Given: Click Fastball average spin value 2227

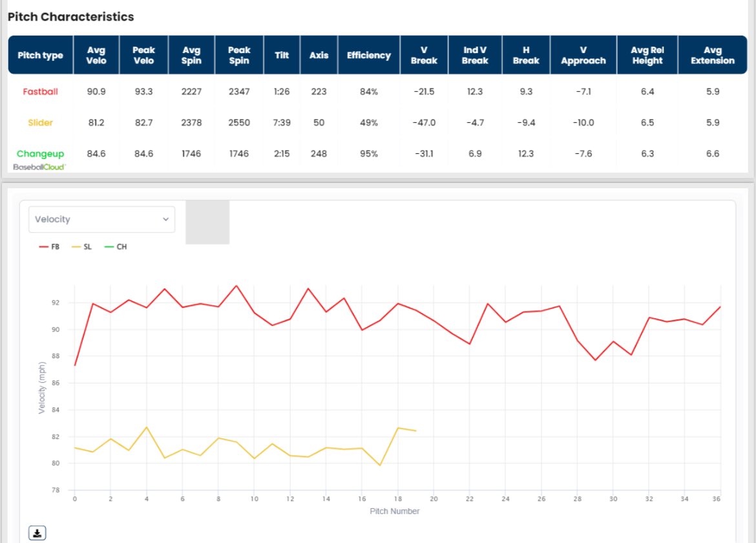Looking at the screenshot, I should click(191, 92).
